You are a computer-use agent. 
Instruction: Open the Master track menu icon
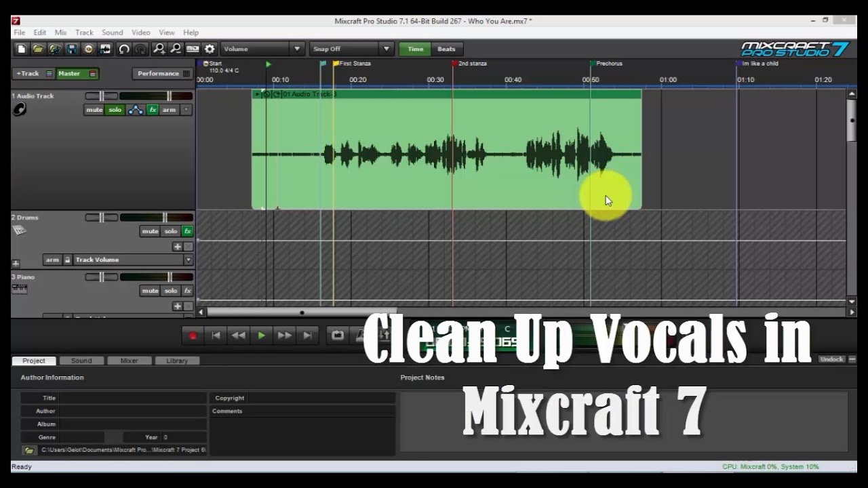click(x=92, y=74)
